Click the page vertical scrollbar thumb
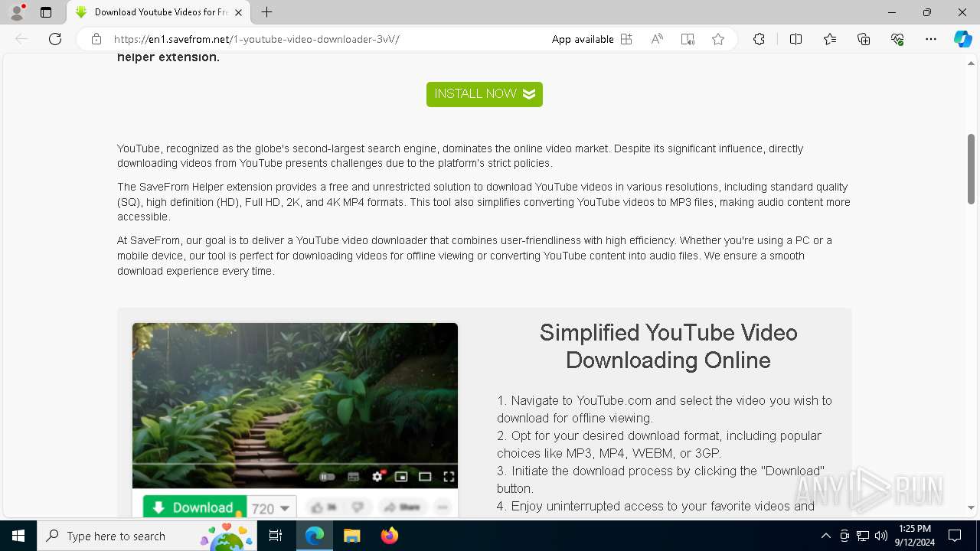Viewport: 980px width, 551px height. tap(972, 168)
